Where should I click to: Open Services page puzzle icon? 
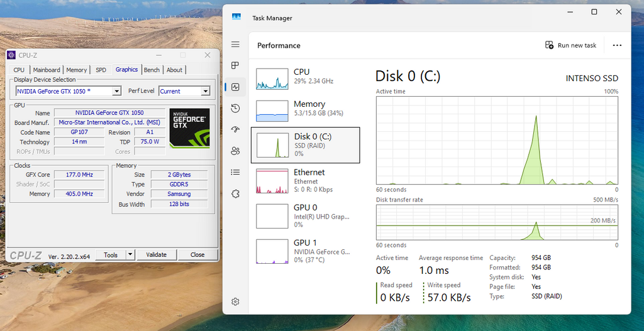tap(235, 193)
